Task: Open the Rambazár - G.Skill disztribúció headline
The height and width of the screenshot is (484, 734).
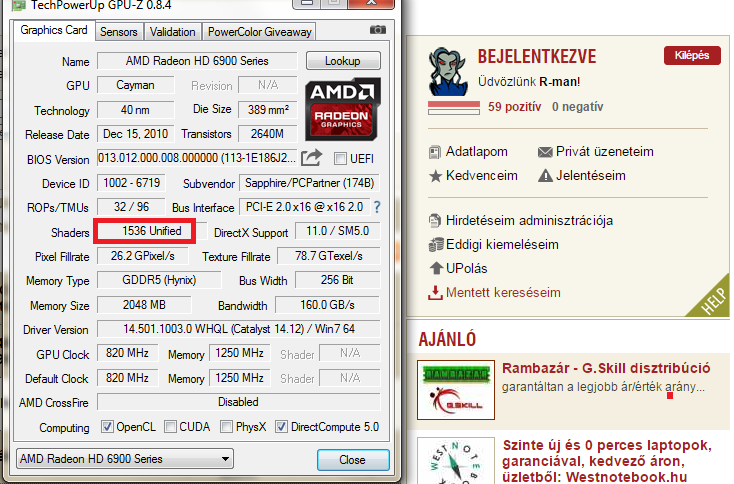Action: pos(606,368)
